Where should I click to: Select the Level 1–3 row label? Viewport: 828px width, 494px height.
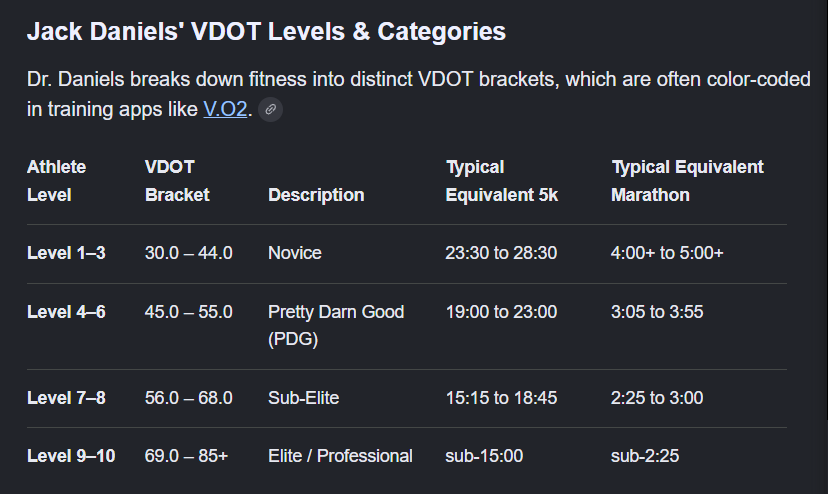(x=66, y=253)
